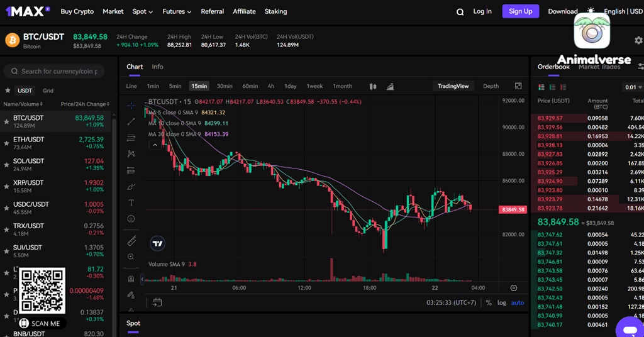
Task: Sort list by Price/24h Change
Action: (x=85, y=104)
